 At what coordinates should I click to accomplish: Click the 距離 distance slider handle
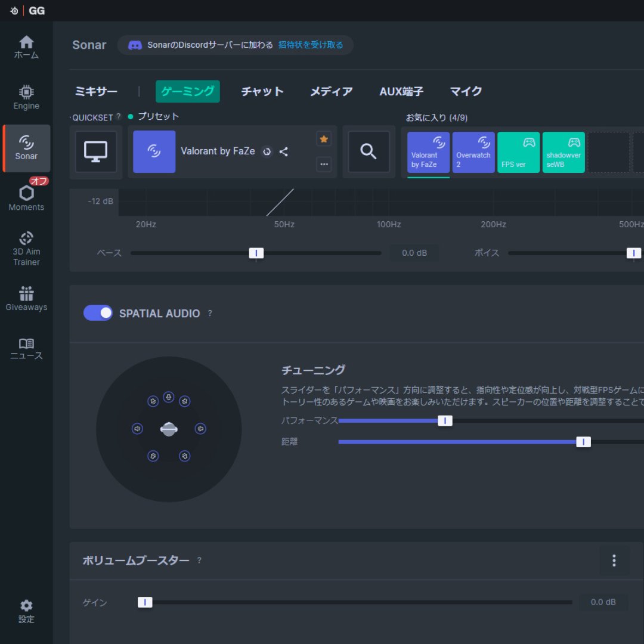point(583,442)
